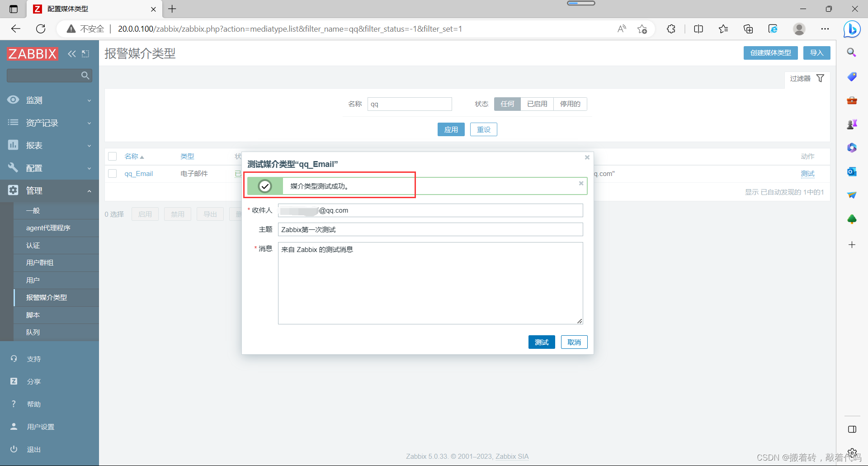Screen dimensions: 868x466
Task: Reload the page
Action: (41, 29)
